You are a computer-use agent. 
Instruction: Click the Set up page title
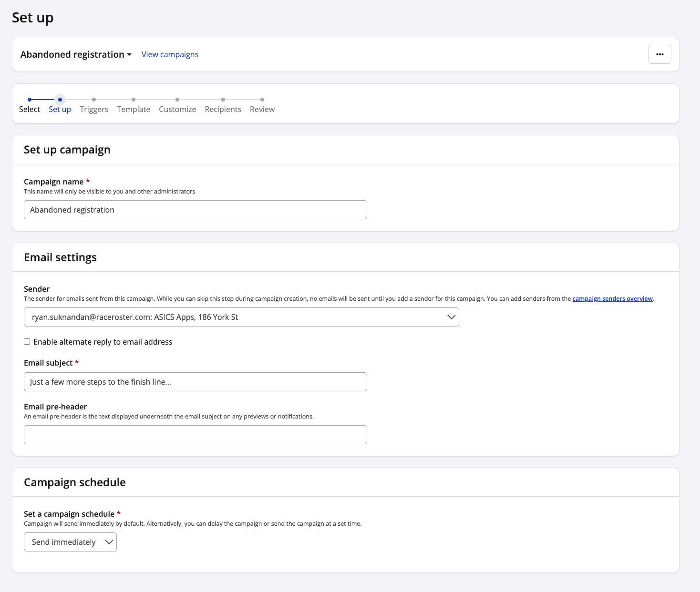point(32,18)
